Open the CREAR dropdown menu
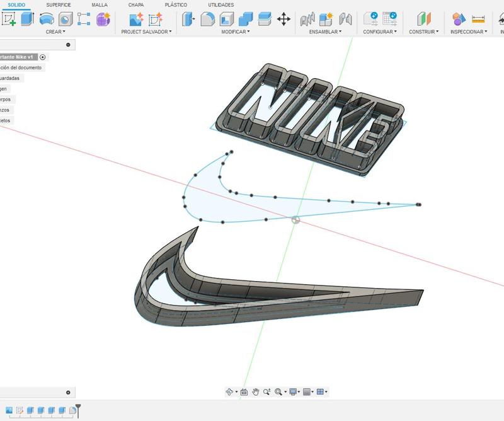Viewport: 504px width, 421px height. [55, 32]
